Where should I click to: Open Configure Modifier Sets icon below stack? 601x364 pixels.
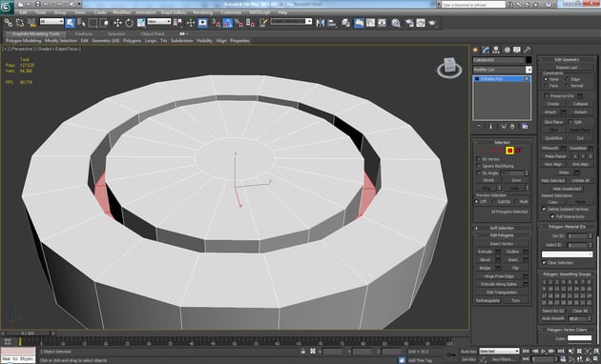tap(525, 127)
